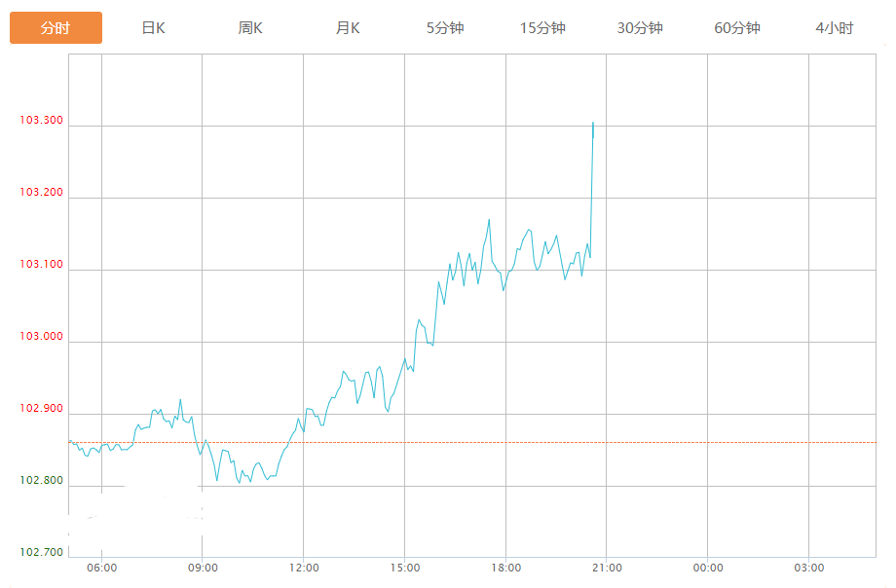The height and width of the screenshot is (588, 896).
Task: Open the 60分钟 chart tab
Action: [x=737, y=28]
